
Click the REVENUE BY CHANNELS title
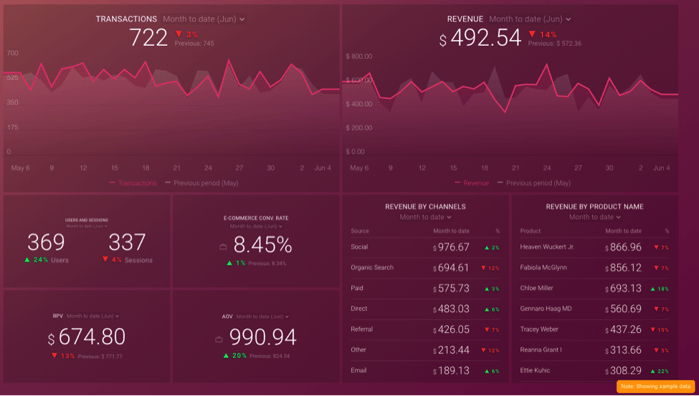tap(425, 206)
